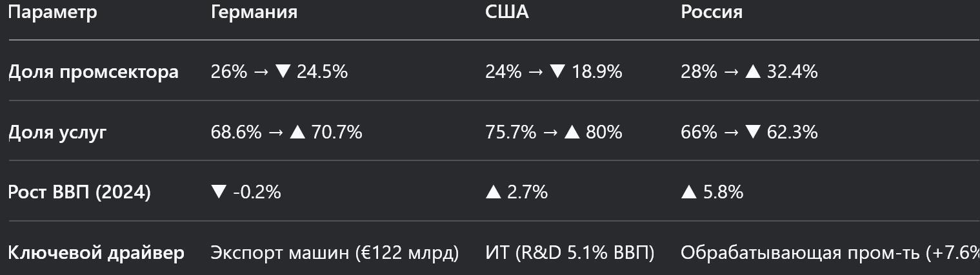
Task: Click the down triangle before 24.5%
Action: pyautogui.click(x=283, y=71)
